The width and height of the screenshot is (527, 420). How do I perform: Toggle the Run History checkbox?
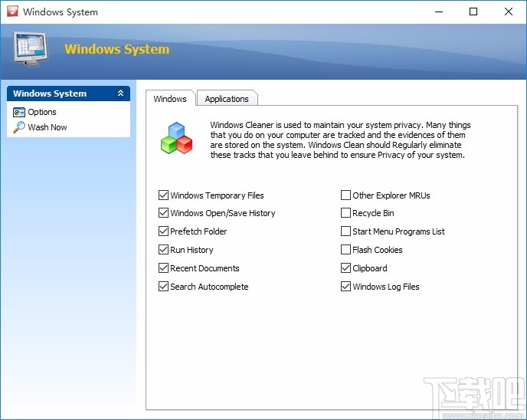tap(163, 250)
